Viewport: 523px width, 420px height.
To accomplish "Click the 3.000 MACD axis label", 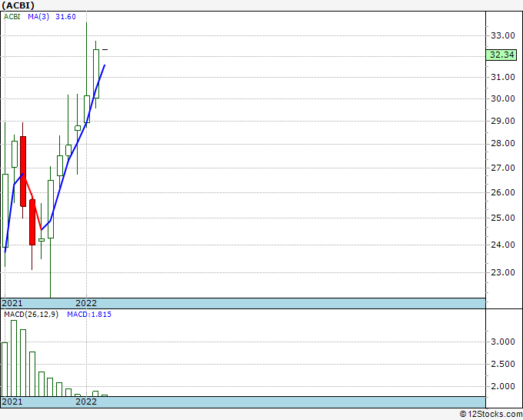I will pyautogui.click(x=503, y=342).
